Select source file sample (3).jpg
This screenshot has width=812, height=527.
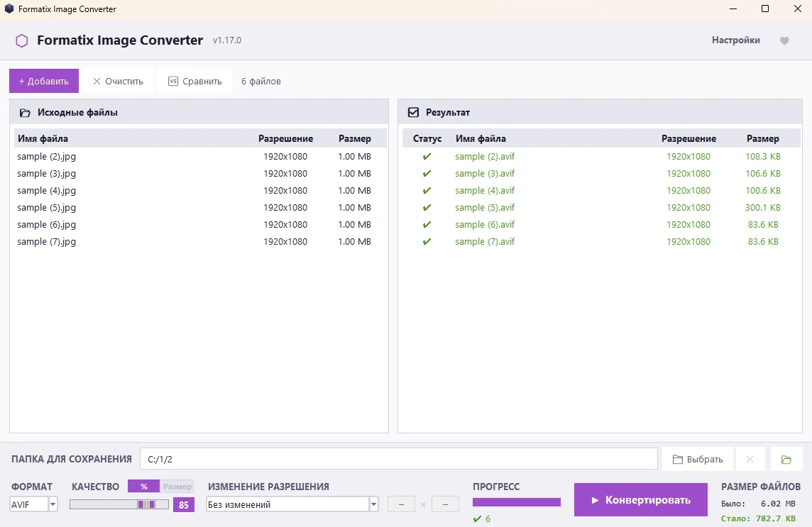(200, 174)
